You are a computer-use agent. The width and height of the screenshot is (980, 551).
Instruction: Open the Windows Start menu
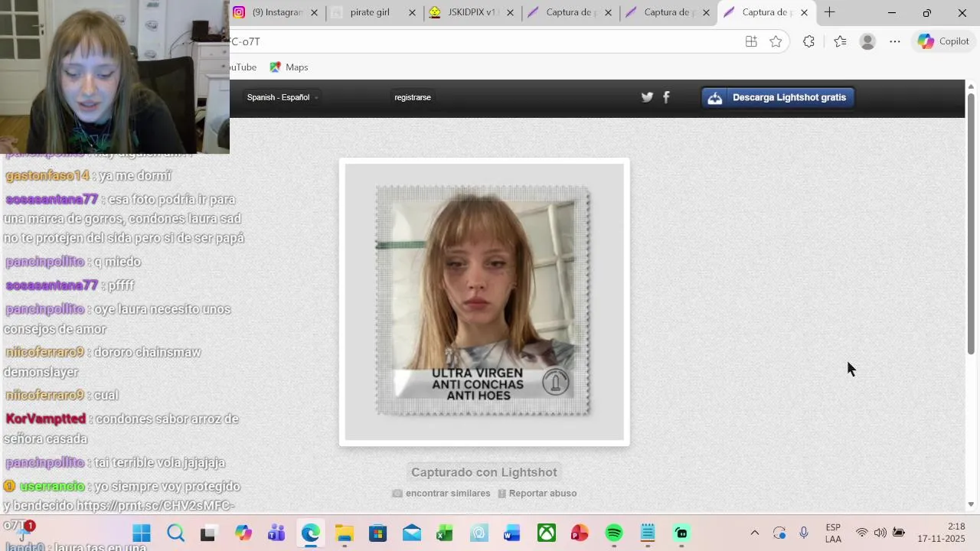pyautogui.click(x=142, y=533)
